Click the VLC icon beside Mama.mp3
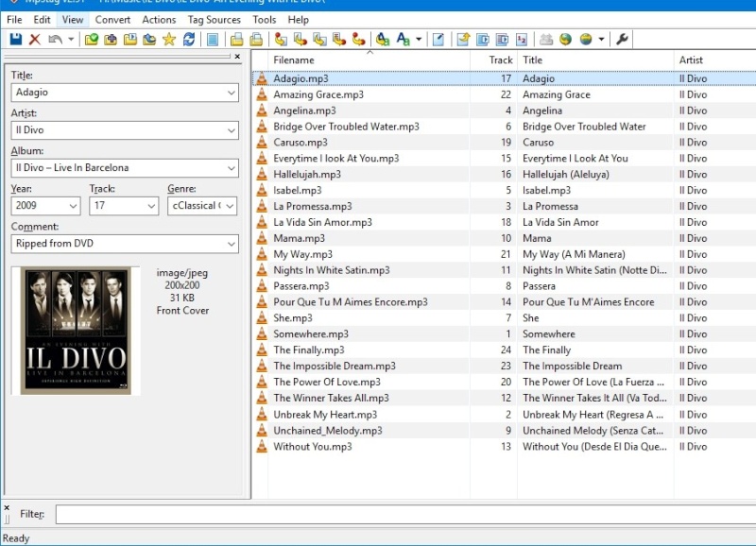Screen dimensions: 756x546 click(262, 238)
